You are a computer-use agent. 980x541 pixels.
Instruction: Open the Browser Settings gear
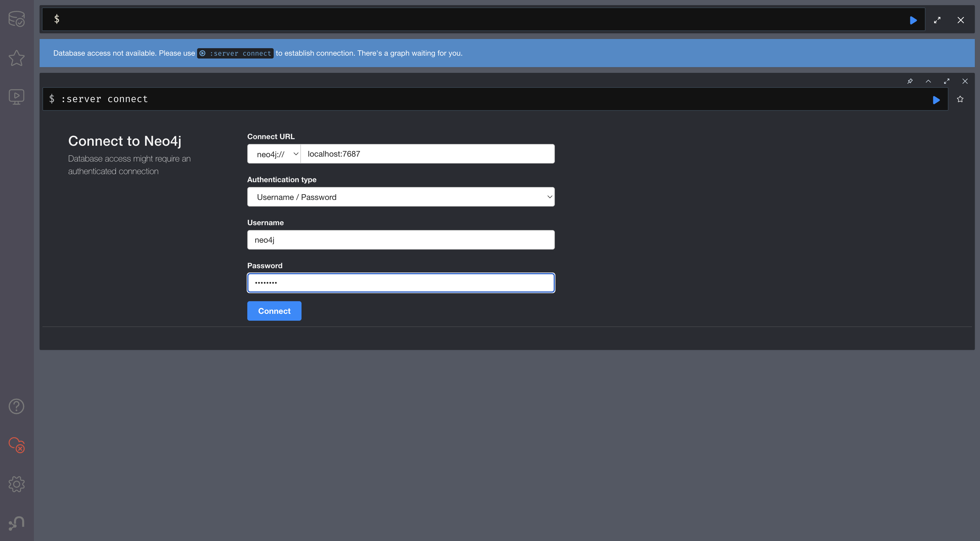pos(16,484)
